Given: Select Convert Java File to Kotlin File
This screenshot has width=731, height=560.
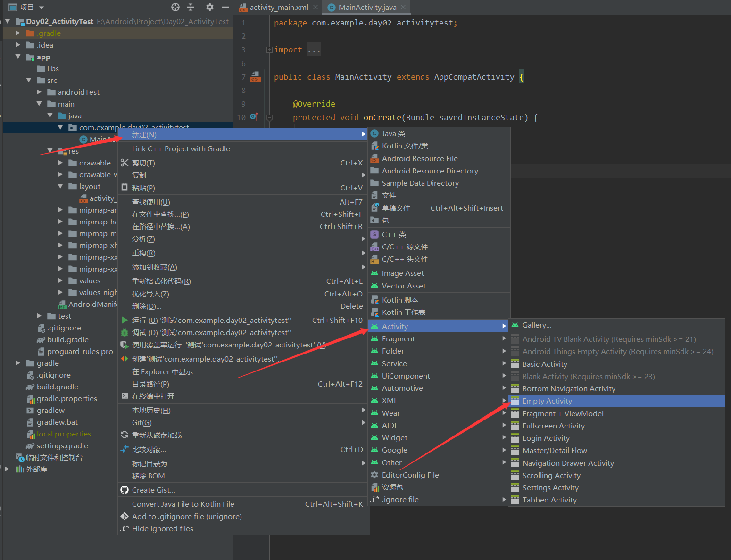Looking at the screenshot, I should 242,504.
